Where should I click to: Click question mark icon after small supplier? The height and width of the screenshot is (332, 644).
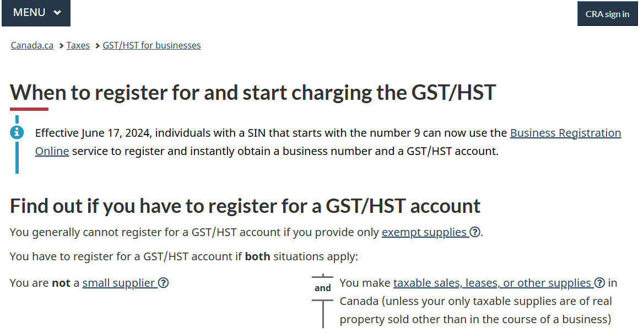click(x=164, y=283)
